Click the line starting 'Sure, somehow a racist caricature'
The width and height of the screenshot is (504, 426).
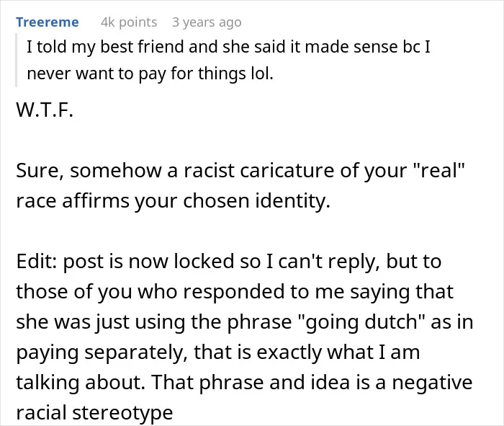240,170
